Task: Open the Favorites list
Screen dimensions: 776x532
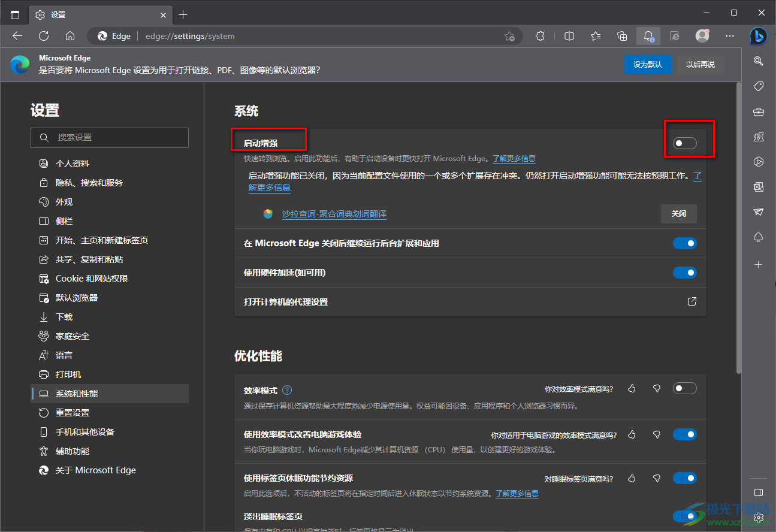Action: [x=596, y=36]
